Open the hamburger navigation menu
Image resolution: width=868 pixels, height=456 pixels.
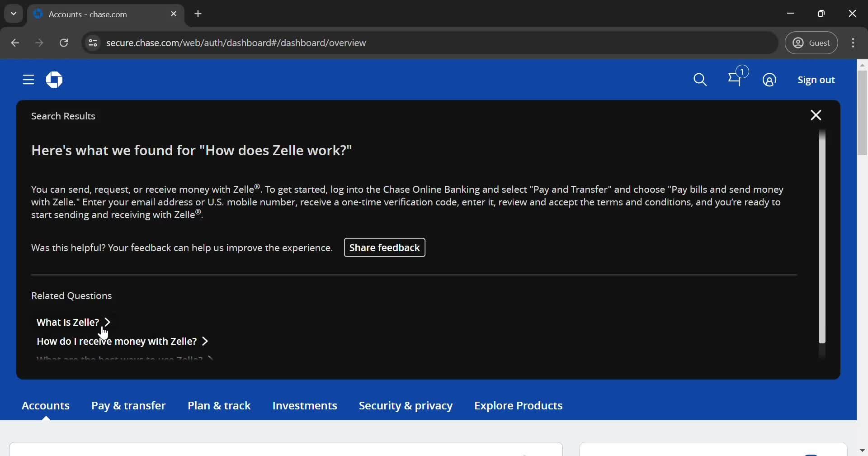(28, 80)
